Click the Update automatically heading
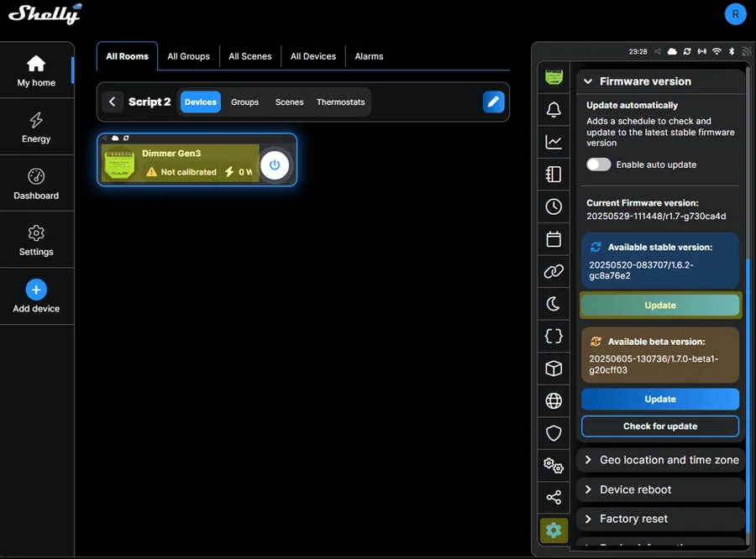The width and height of the screenshot is (756, 559). click(x=632, y=105)
